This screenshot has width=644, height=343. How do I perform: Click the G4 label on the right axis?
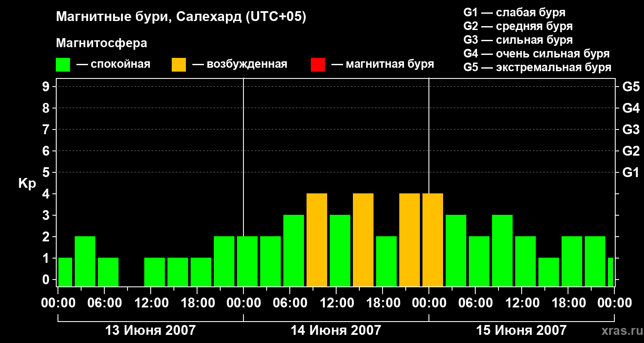631,108
